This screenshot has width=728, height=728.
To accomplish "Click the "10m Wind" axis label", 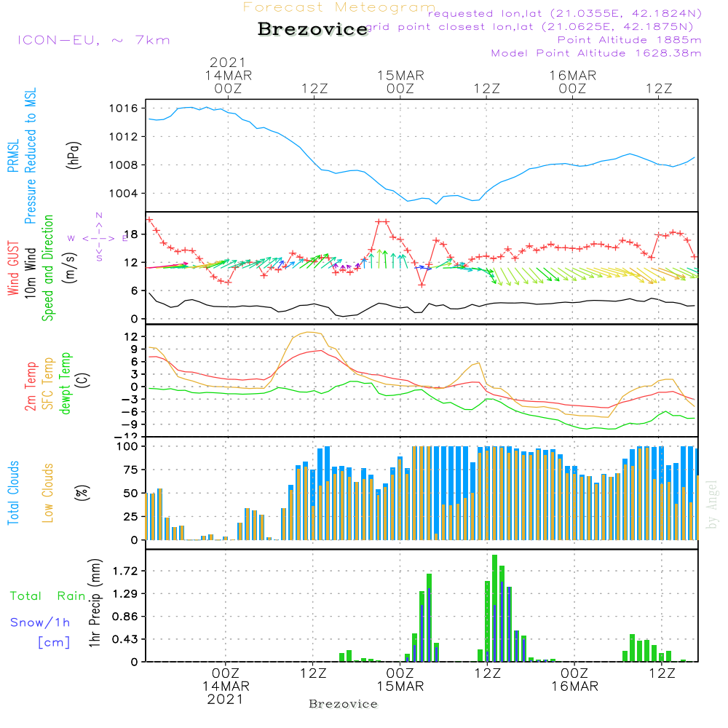I will pyautogui.click(x=30, y=273).
